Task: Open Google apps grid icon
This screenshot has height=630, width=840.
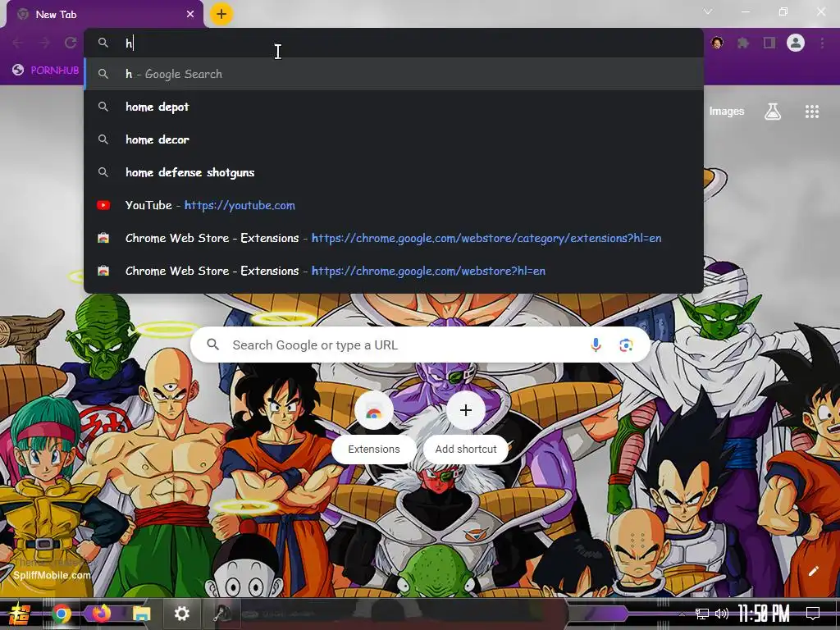Action: (x=812, y=112)
